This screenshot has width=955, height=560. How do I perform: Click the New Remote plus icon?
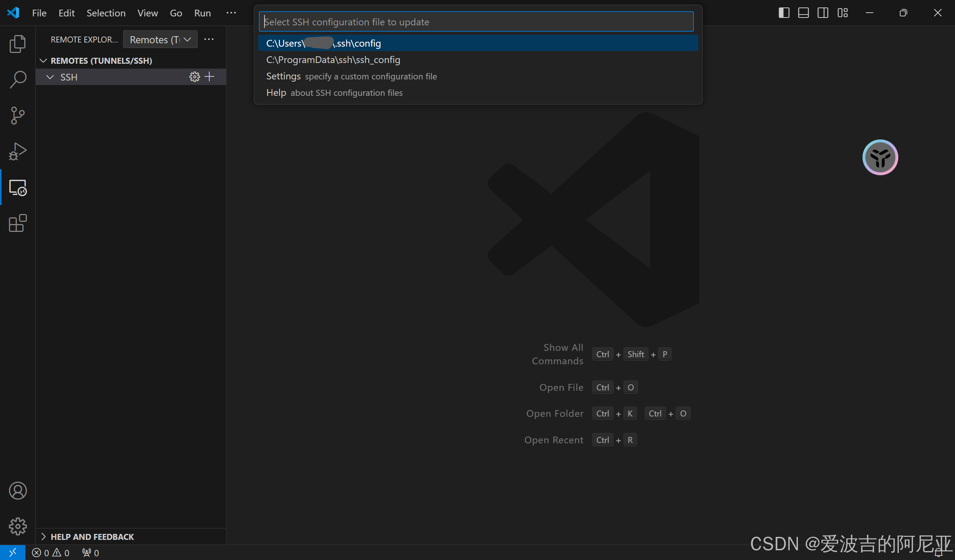[x=209, y=77]
